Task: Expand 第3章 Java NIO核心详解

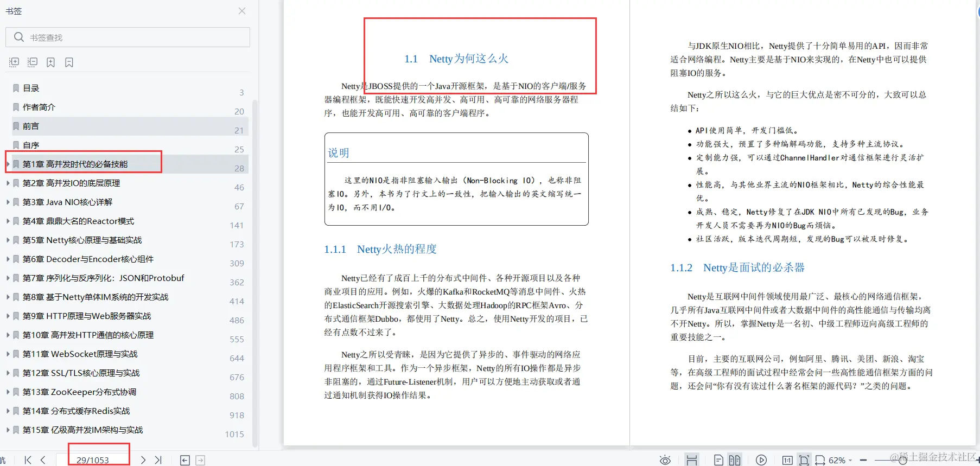Action: point(8,202)
